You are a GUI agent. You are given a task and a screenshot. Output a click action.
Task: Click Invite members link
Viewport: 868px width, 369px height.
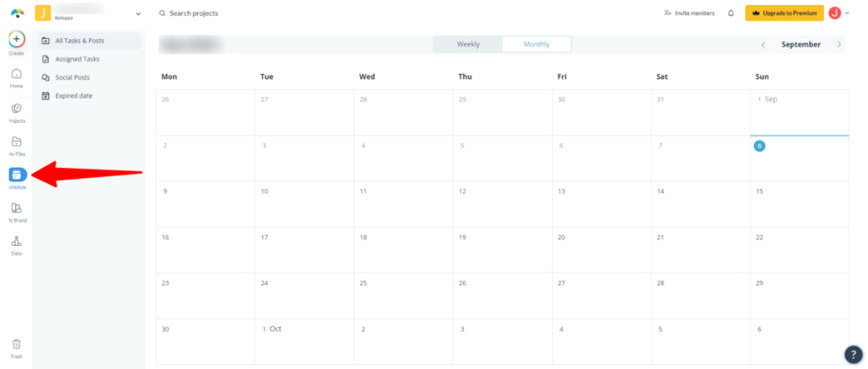tap(689, 14)
